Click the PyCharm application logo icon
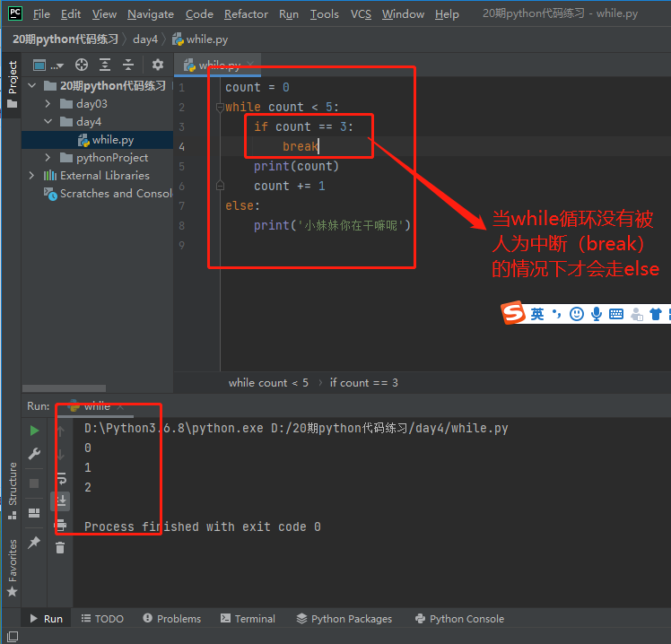This screenshot has width=671, height=644. point(15,13)
